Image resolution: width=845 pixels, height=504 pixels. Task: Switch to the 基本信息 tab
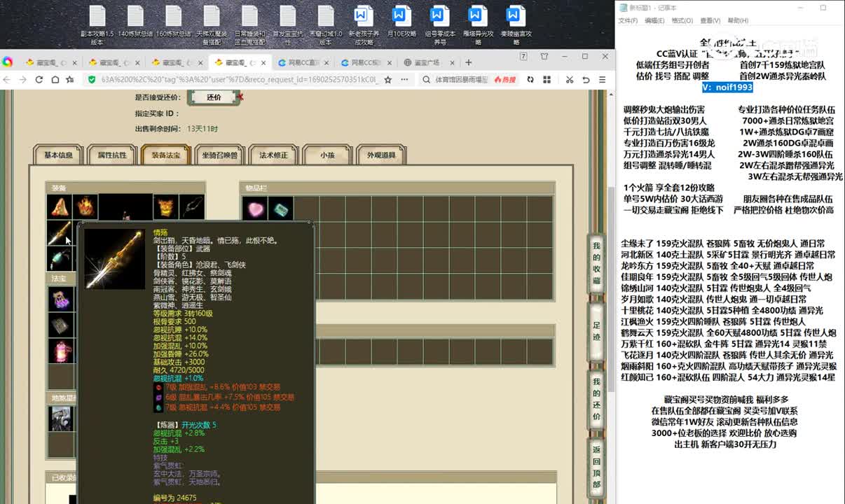tap(58, 155)
